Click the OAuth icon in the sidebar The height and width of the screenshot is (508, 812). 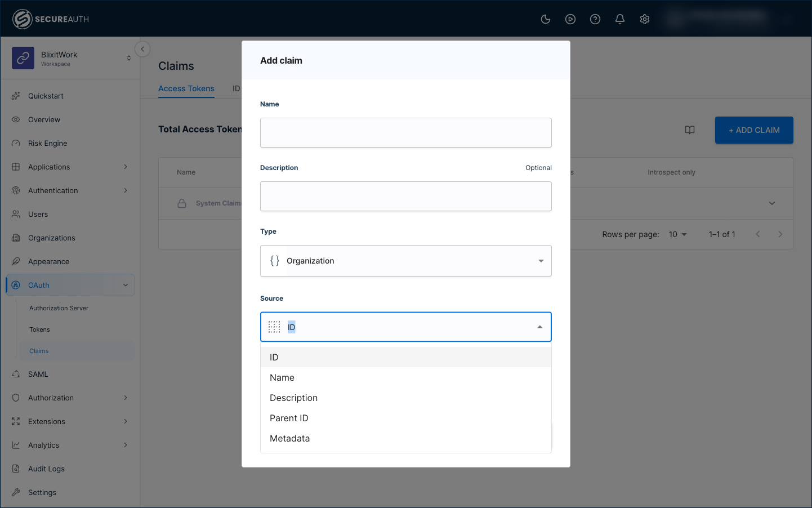(x=16, y=285)
